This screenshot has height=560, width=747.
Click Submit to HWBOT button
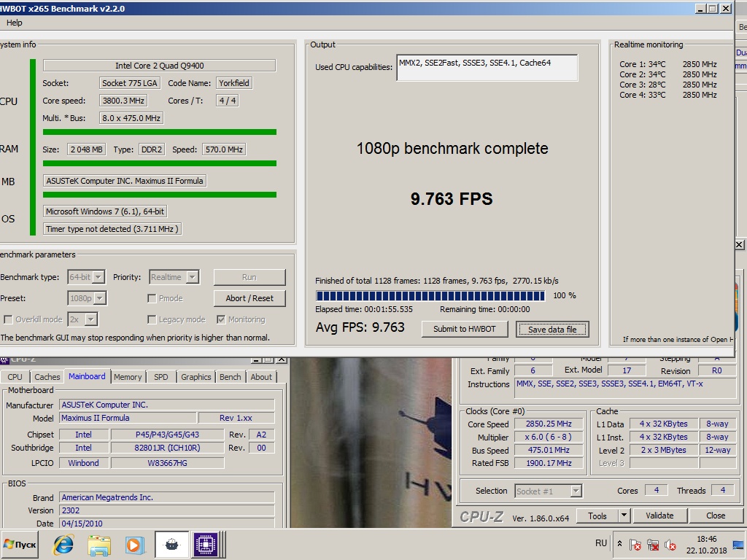(465, 329)
